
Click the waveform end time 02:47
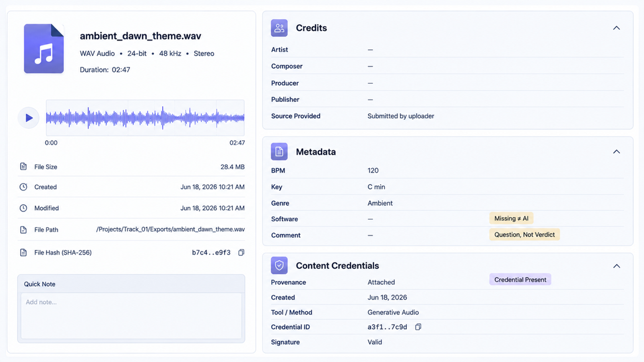point(237,143)
